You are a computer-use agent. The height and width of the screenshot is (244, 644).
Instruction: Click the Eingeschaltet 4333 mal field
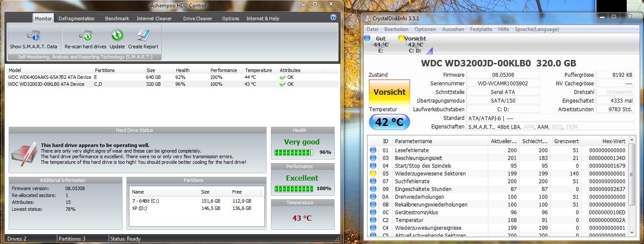(x=615, y=100)
